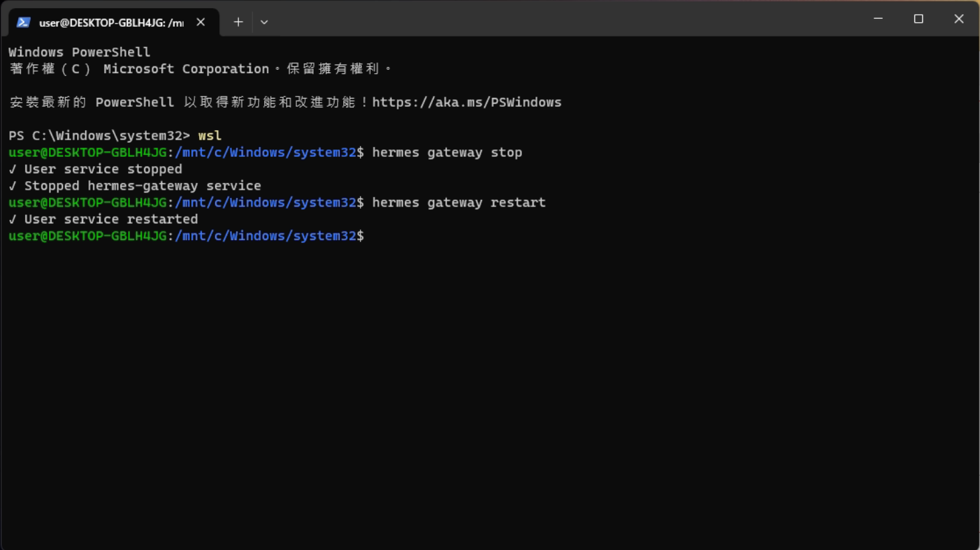This screenshot has height=550, width=980.
Task: Open a new terminal tab
Action: (238, 22)
